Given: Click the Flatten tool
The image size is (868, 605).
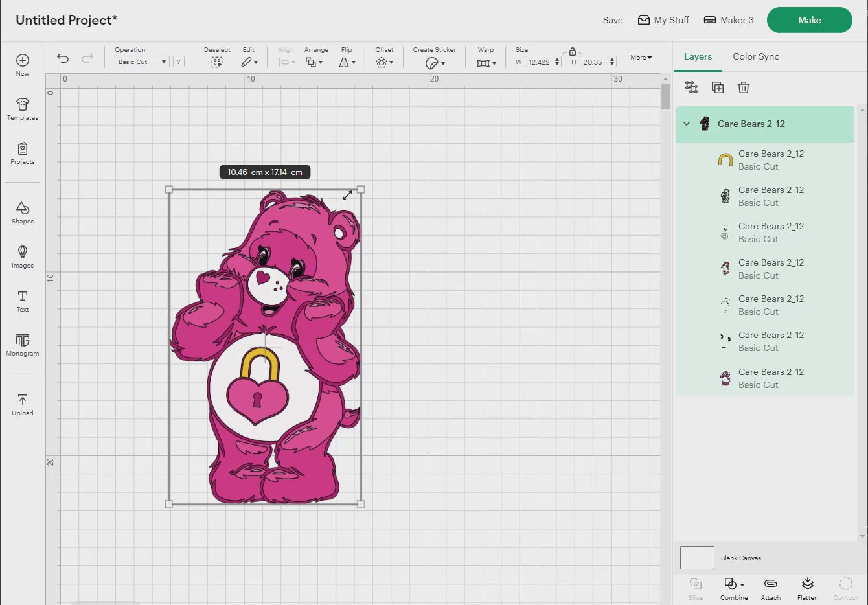Looking at the screenshot, I should click(x=808, y=588).
